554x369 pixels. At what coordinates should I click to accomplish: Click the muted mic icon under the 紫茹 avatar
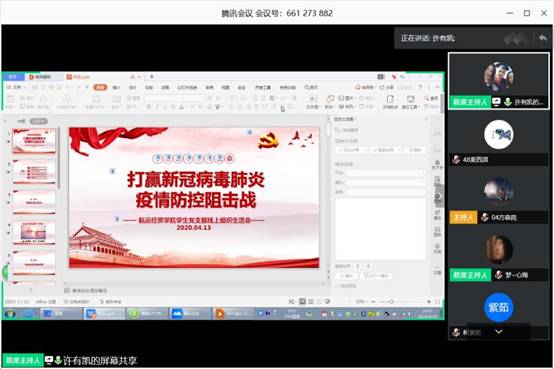456,332
